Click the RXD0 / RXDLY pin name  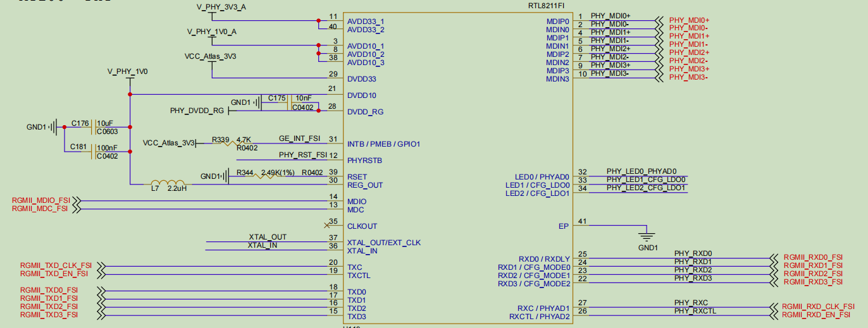click(544, 259)
